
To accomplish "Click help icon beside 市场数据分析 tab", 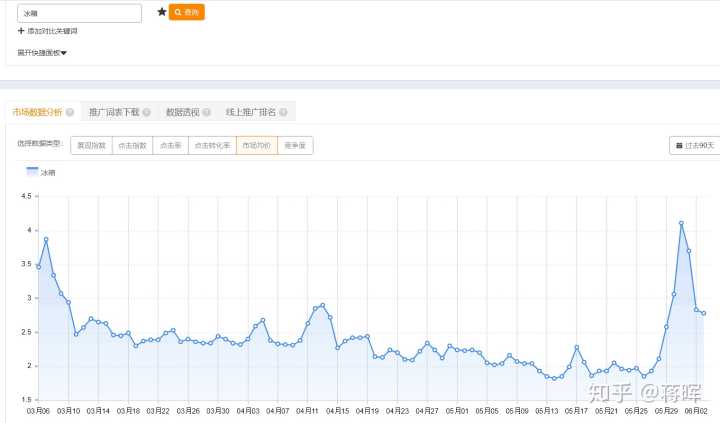I will tap(69, 112).
